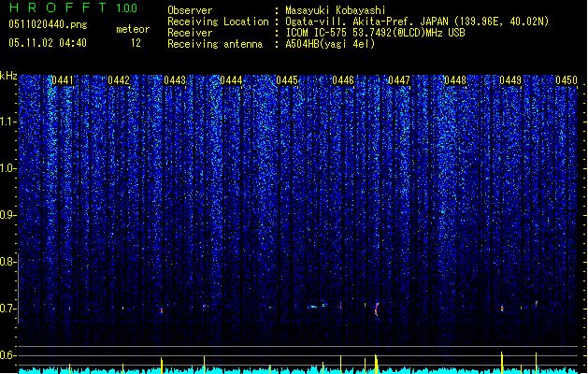Click the Ogata-vill. Akita-Pref. JAPAN location text

coord(417,22)
